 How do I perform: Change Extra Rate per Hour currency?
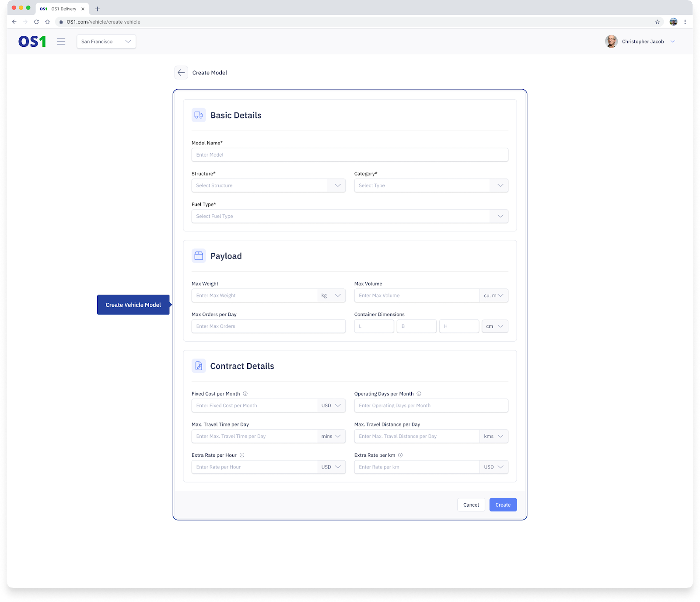tap(331, 467)
